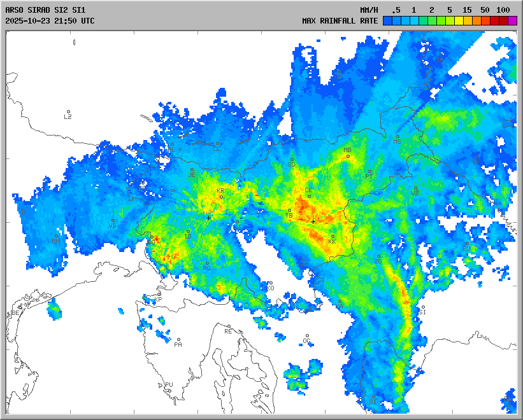Select the CE city marker circle
Viewport: 523px width, 420px height.
(310, 196)
